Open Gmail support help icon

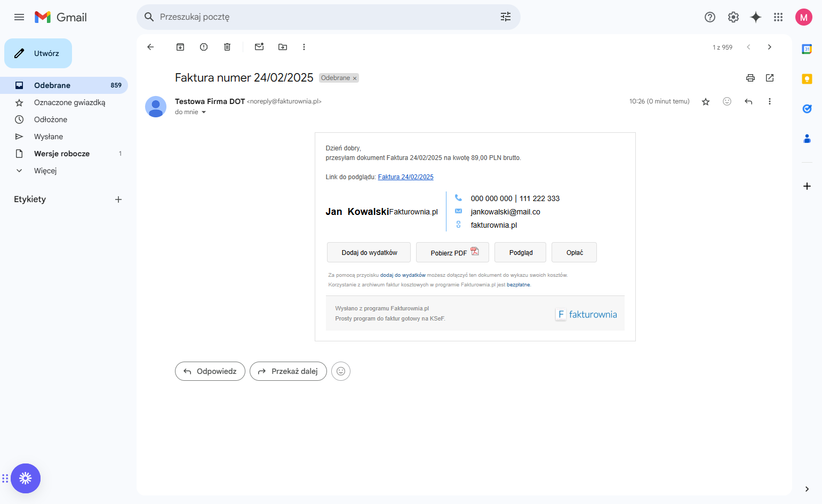pyautogui.click(x=710, y=17)
